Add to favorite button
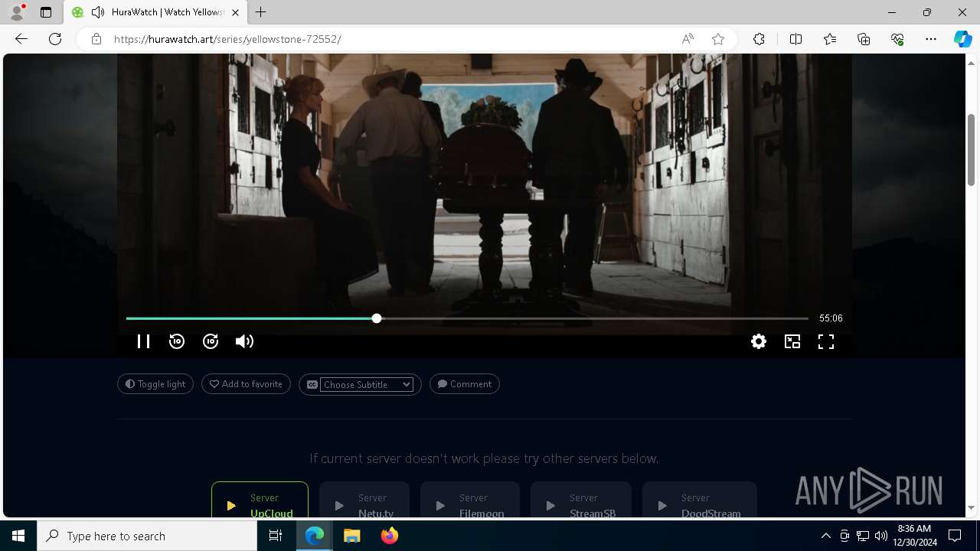 (246, 384)
